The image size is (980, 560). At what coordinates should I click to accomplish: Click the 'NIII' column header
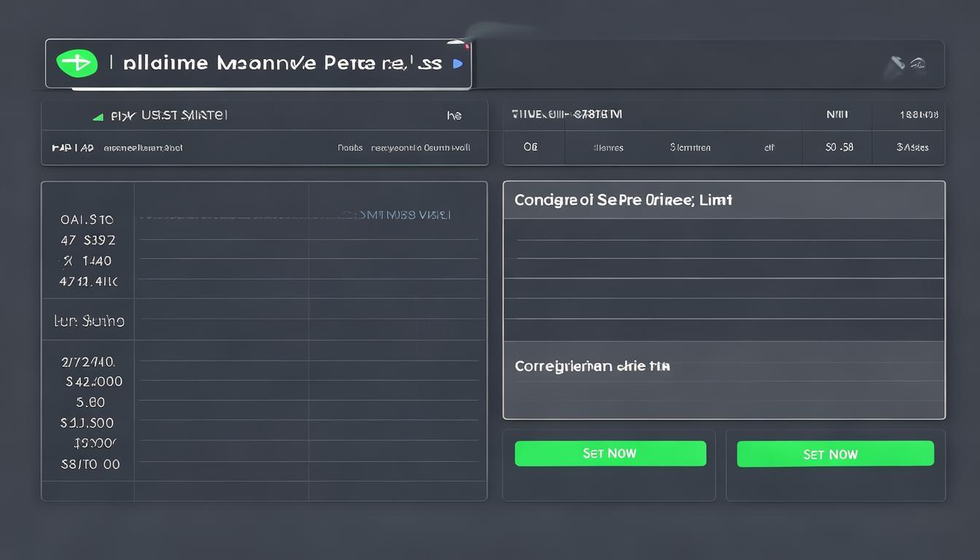coord(837,114)
